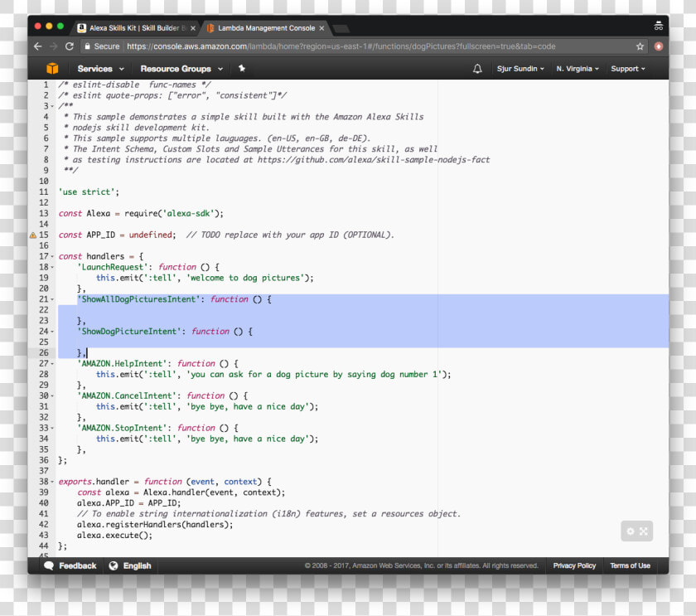The width and height of the screenshot is (696, 616).
Task: Click 'eslint-disable func-names' comment
Action: click(x=134, y=85)
